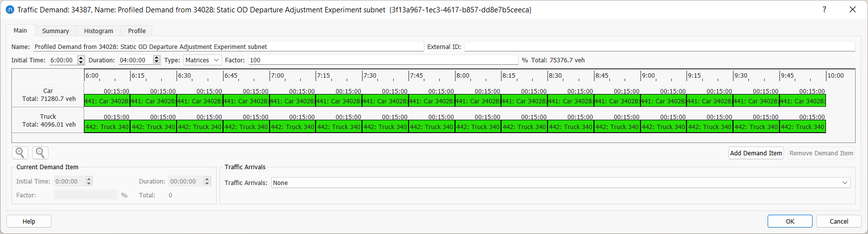Click the Aimsun app icon in title bar
The width and height of the screenshot is (868, 234).
9,9
